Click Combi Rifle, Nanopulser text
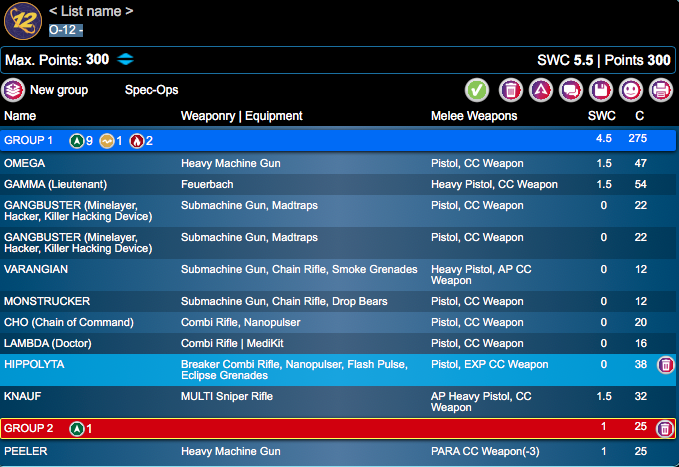Image resolution: width=679 pixels, height=467 pixels. [x=240, y=322]
